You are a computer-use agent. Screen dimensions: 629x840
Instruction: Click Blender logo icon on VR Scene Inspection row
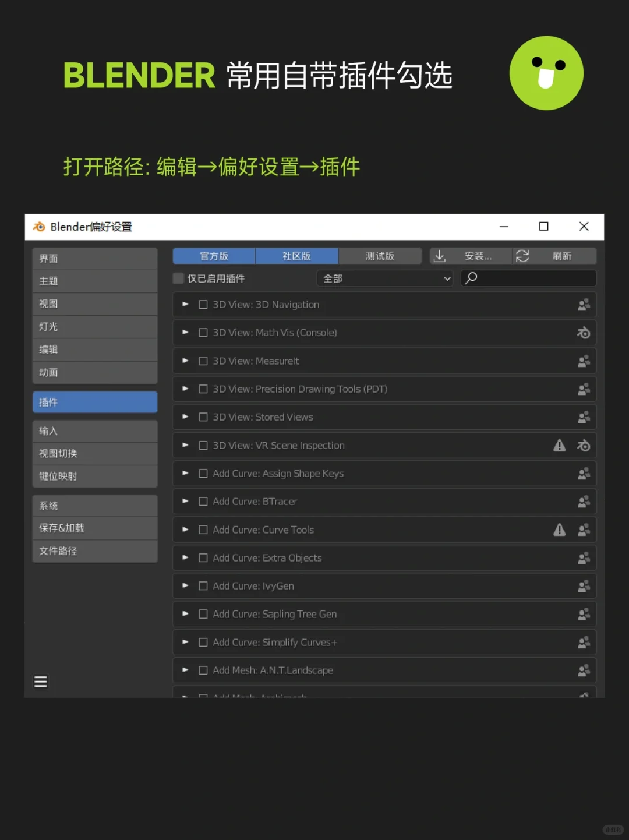[584, 446]
